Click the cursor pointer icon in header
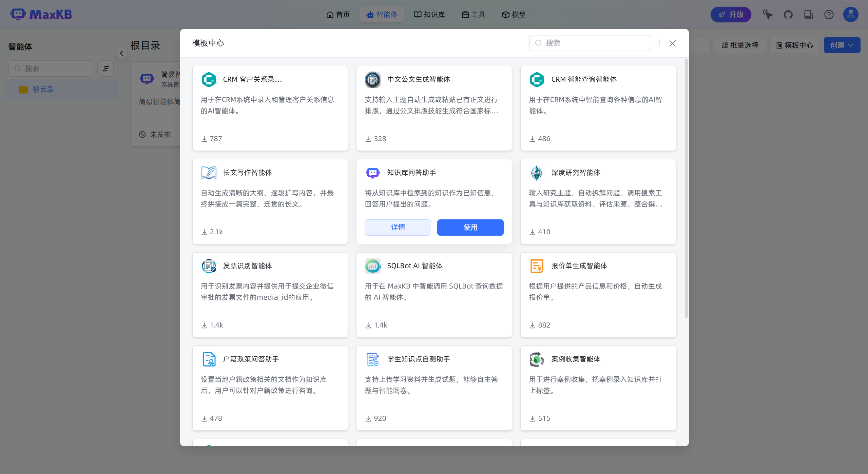This screenshot has height=474, width=868. pyautogui.click(x=768, y=15)
